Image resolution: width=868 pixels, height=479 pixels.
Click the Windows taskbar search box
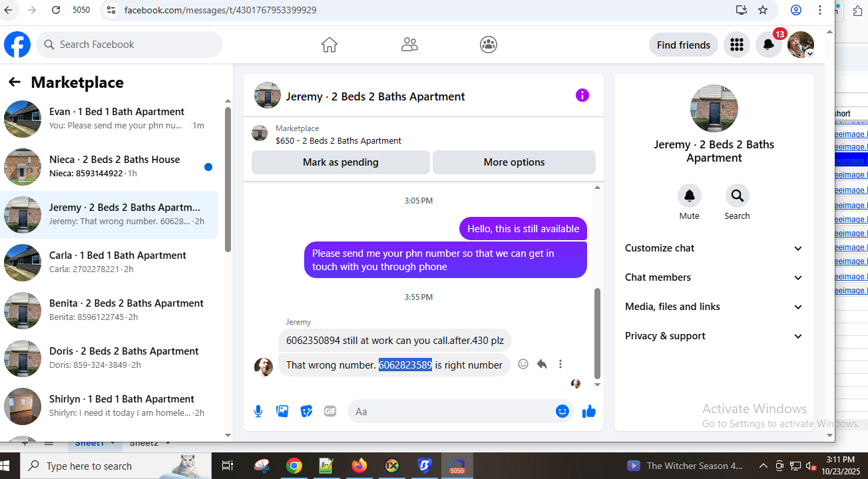116,466
